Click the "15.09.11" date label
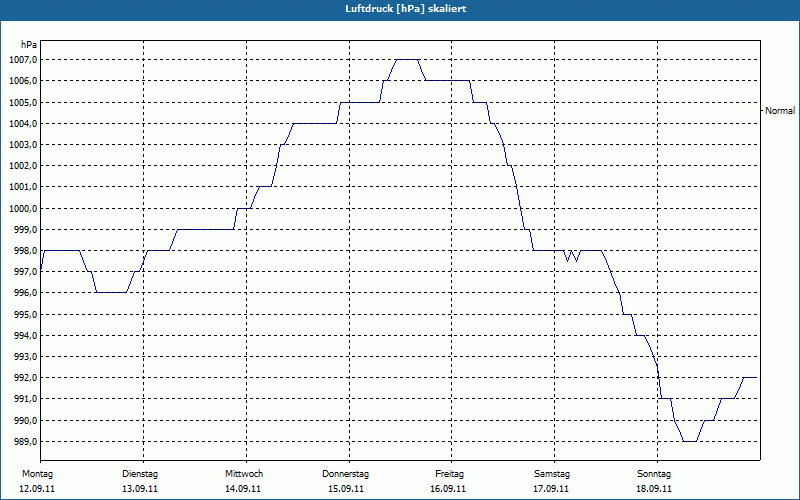The width and height of the screenshot is (800, 500). [345, 489]
